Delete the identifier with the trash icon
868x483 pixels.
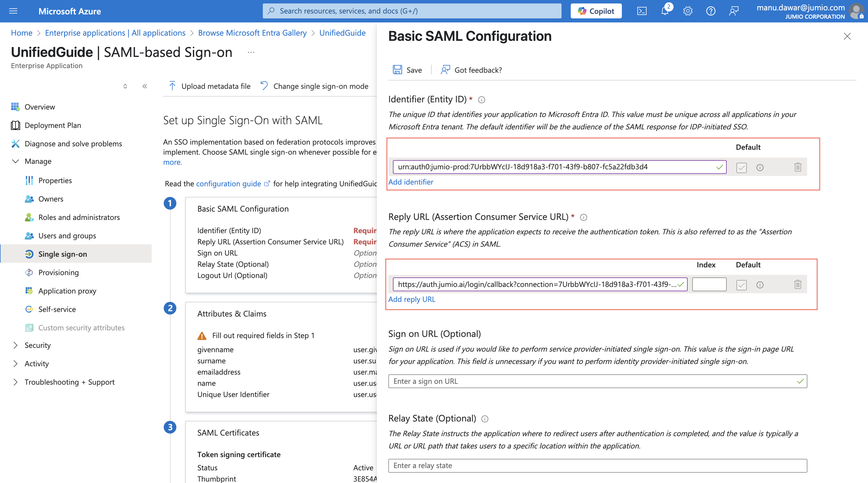797,167
